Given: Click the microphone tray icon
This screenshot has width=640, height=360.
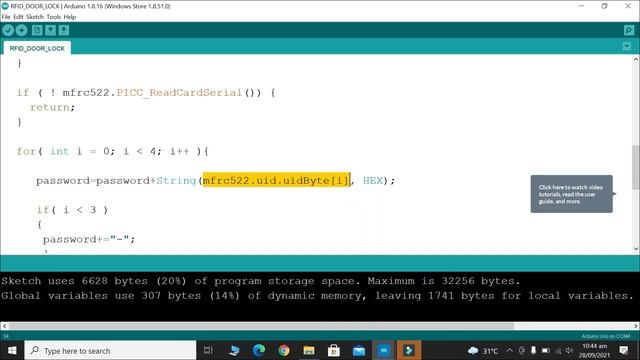Looking at the screenshot, I should (533, 351).
